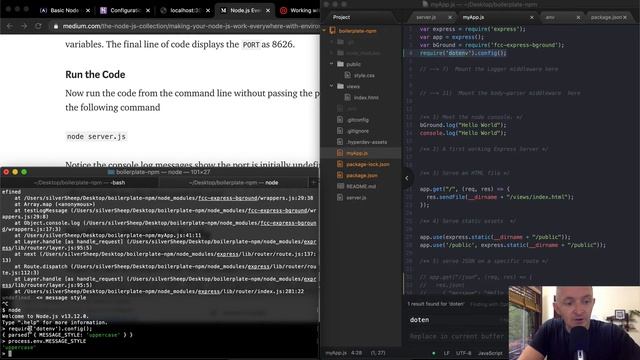Open package-lock.json in the project tree
The width and height of the screenshot is (640, 360).
368,164
